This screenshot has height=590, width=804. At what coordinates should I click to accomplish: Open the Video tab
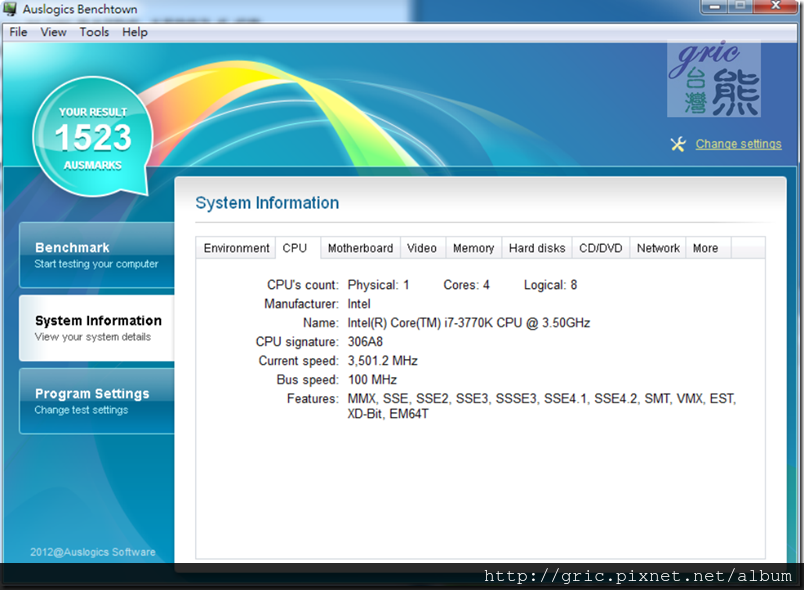pyautogui.click(x=422, y=248)
